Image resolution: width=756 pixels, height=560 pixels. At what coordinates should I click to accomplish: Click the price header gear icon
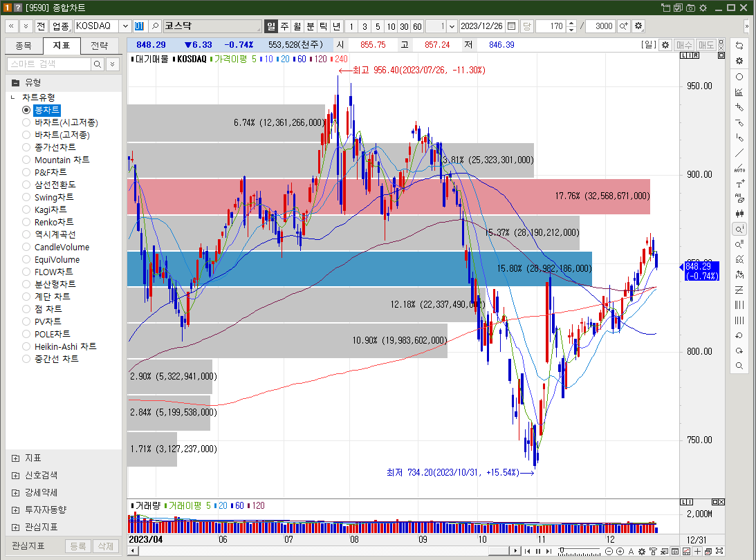[665, 45]
